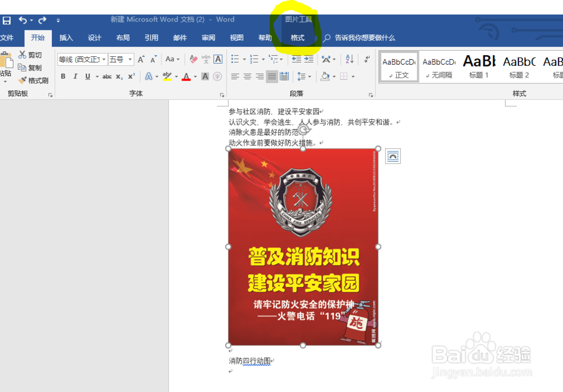Sort text with A-Z sort icon
This screenshot has height=392, width=563.
(x=350, y=59)
